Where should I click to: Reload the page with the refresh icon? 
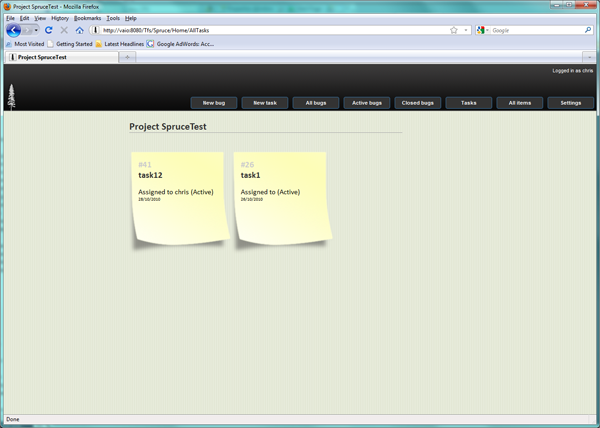coord(49,30)
